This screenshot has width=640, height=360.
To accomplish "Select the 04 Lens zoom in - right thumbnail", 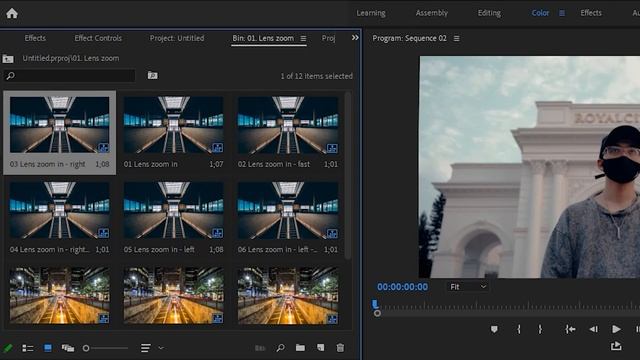I will [60, 210].
